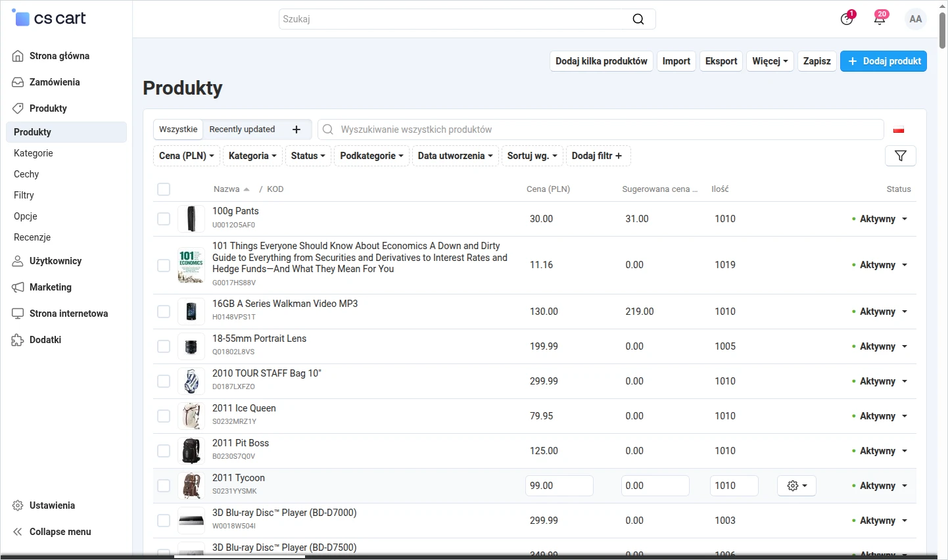Expand the Cena (PLN) filter dropdown
This screenshot has height=560, width=948.
coord(187,156)
